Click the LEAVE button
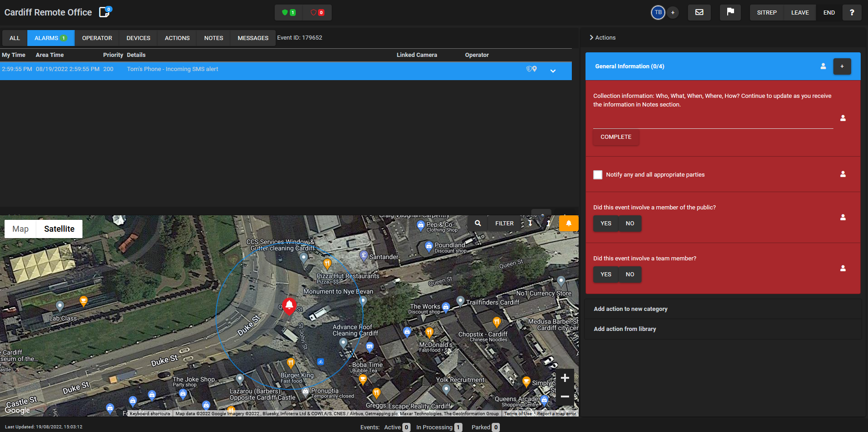868x432 pixels. tap(800, 12)
